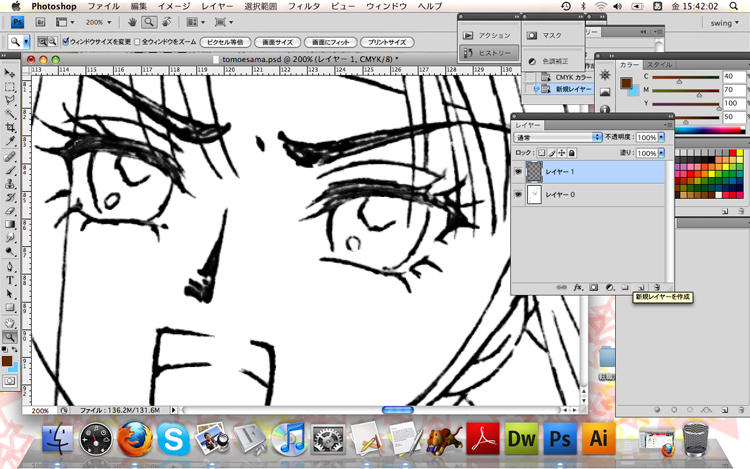Enable zoom all windows checkbox
This screenshot has height=469, width=750.
[137, 42]
